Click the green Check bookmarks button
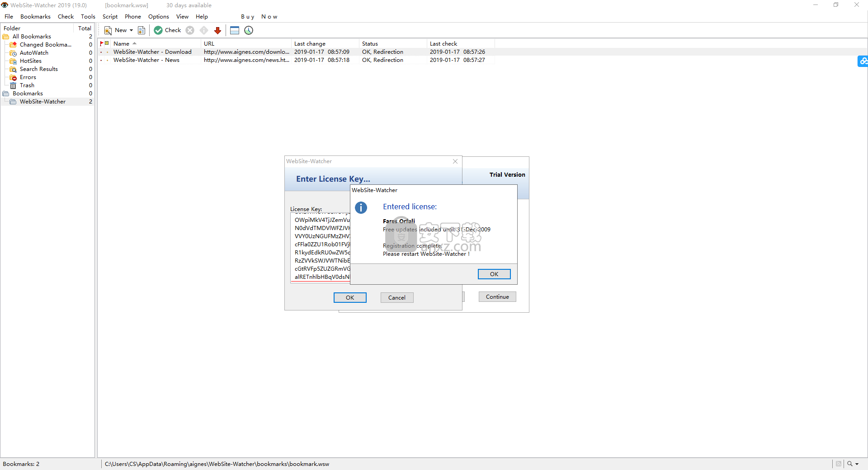This screenshot has height=470, width=868. (x=167, y=30)
